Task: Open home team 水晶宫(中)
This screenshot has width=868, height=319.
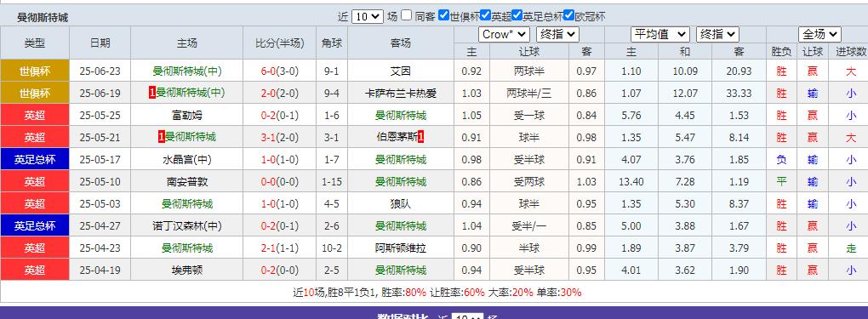Action: click(186, 160)
